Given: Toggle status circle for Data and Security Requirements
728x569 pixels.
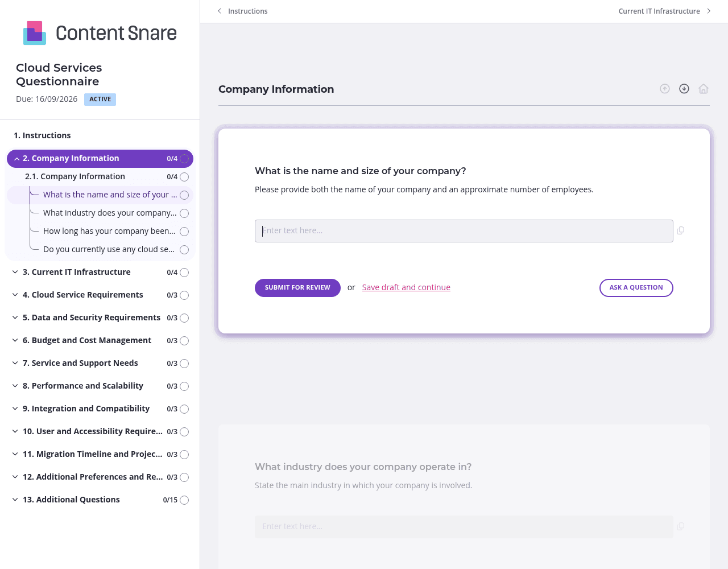Looking at the screenshot, I should coord(184,318).
